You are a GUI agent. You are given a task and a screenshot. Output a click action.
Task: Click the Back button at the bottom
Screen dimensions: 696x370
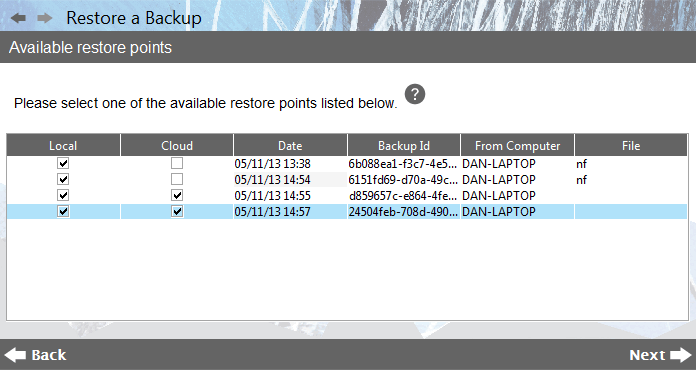36,355
